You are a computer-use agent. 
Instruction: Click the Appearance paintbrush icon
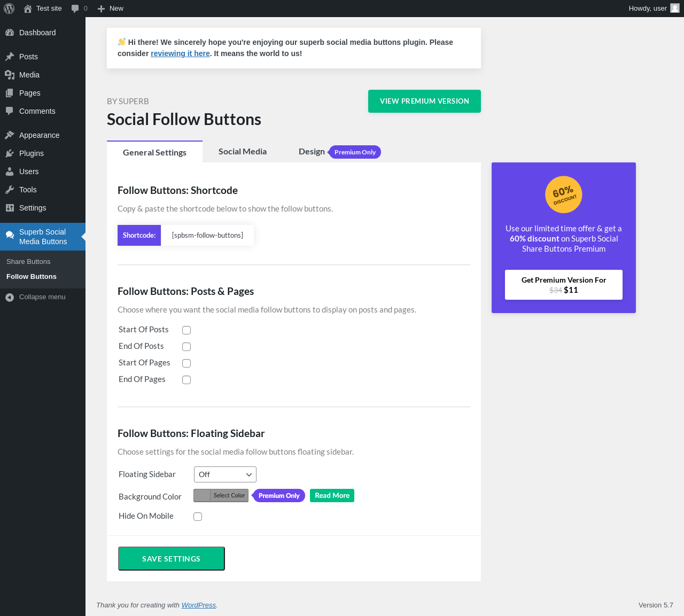tap(10, 135)
